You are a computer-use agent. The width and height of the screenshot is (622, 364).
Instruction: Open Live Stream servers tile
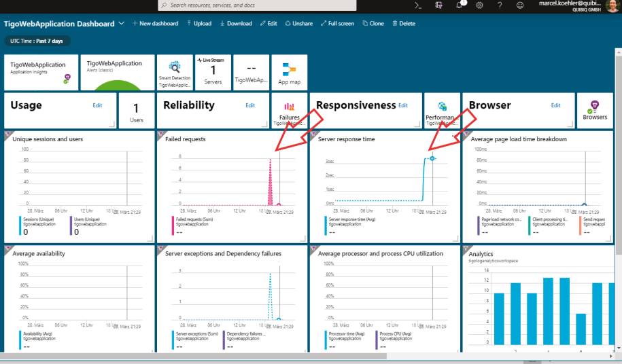(213, 73)
